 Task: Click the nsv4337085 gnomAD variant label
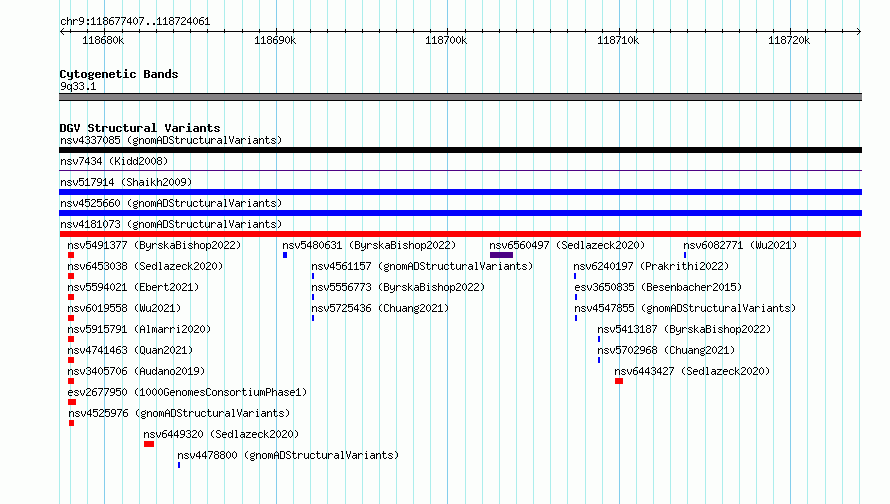tap(171, 140)
